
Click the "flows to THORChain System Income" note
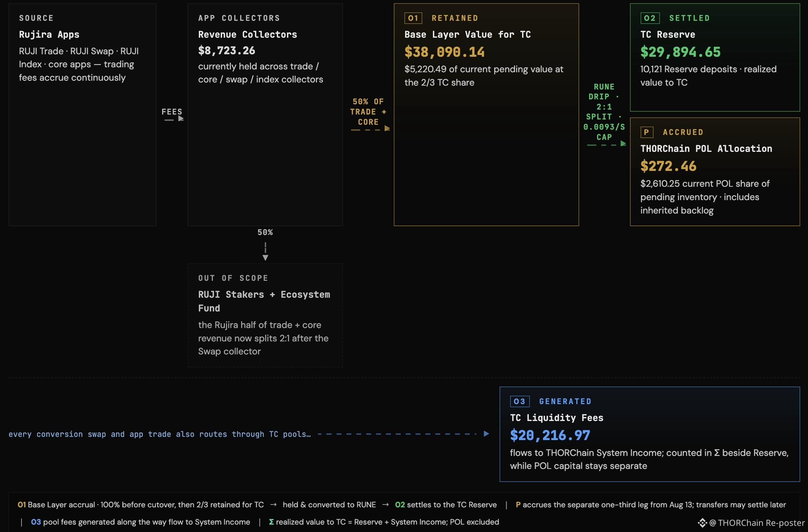(x=649, y=459)
